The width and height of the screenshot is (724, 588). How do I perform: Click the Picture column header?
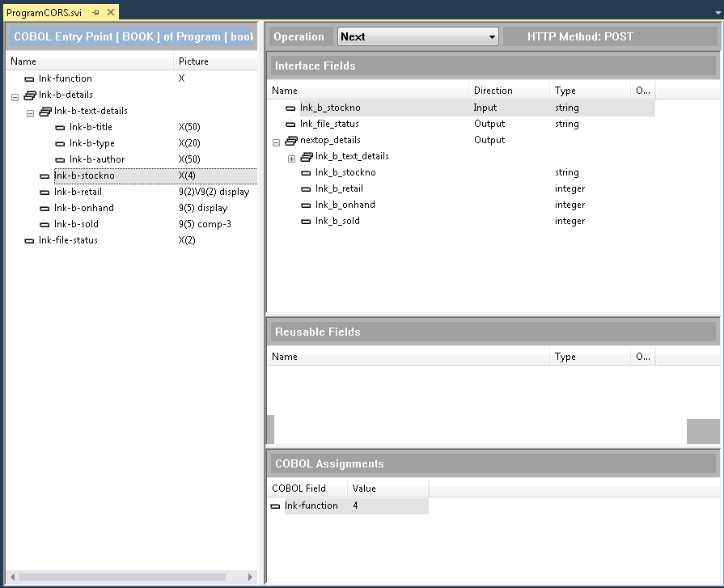tap(193, 61)
